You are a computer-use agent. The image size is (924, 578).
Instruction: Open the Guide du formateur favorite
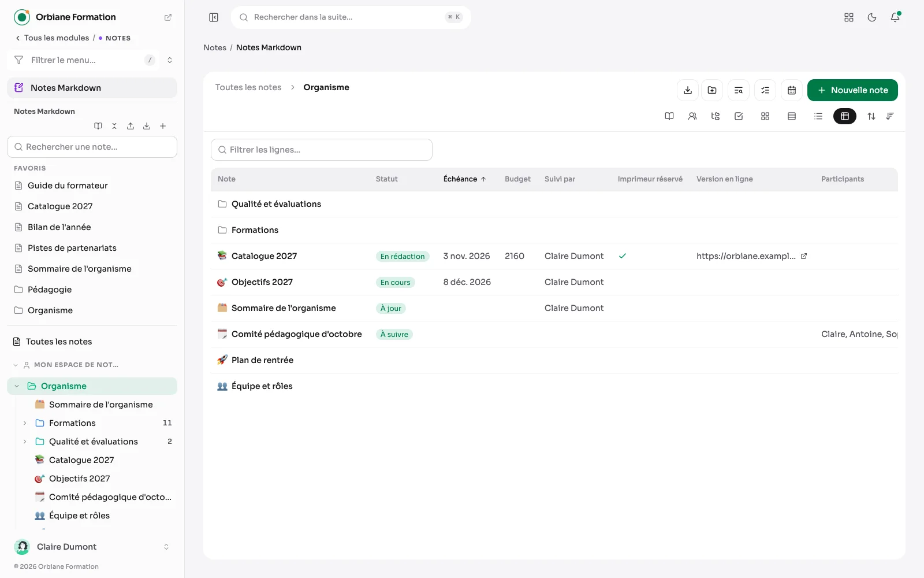92,186
